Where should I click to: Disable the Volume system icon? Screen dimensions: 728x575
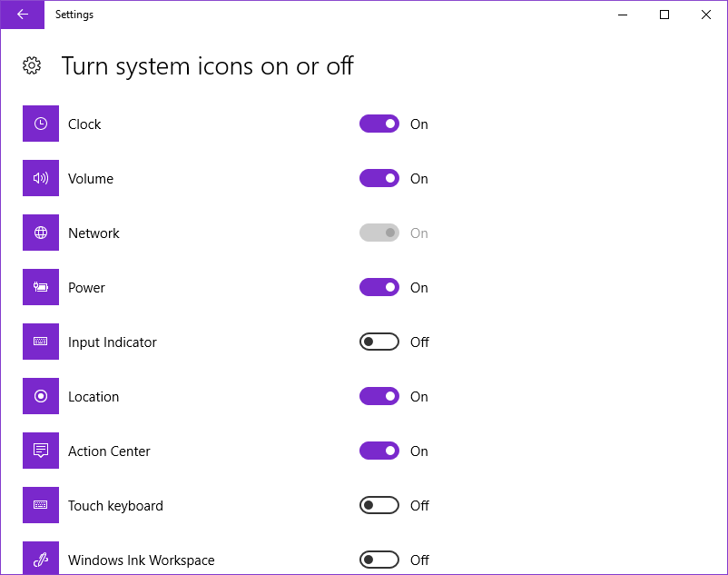click(379, 178)
